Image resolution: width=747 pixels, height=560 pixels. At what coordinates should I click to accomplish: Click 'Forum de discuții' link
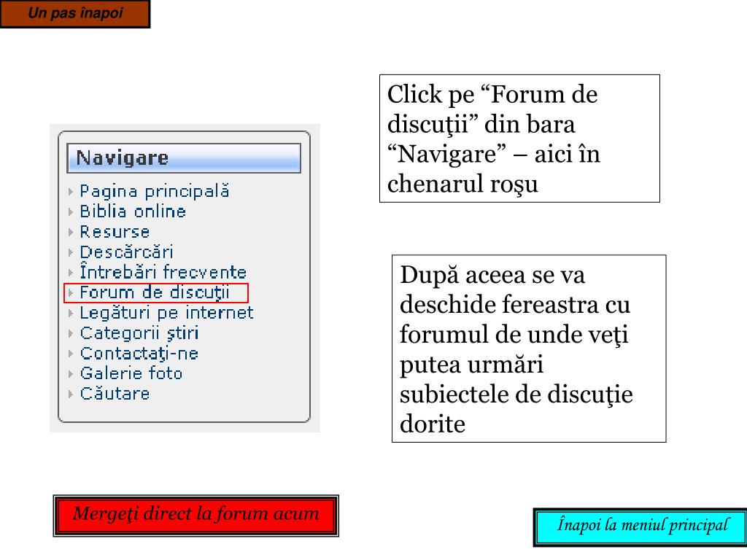(155, 292)
